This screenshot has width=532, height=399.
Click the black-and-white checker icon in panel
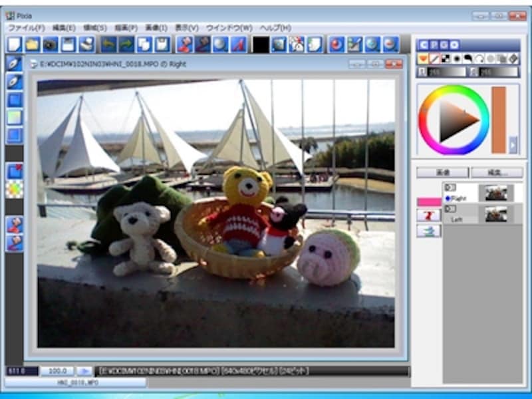click(x=446, y=59)
